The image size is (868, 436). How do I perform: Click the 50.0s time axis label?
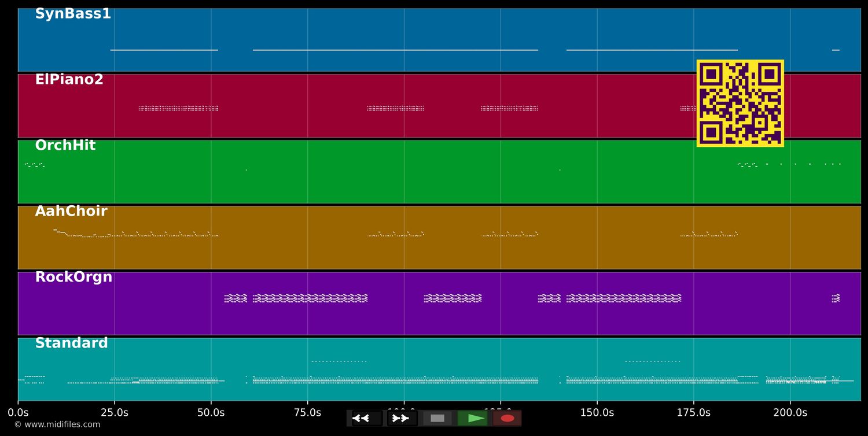click(211, 413)
